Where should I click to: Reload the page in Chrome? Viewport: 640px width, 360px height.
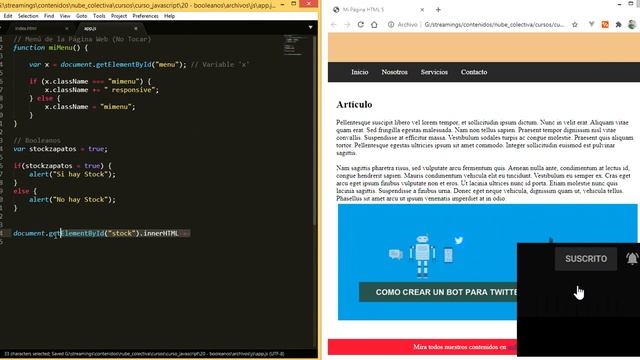pyautogui.click(x=360, y=24)
